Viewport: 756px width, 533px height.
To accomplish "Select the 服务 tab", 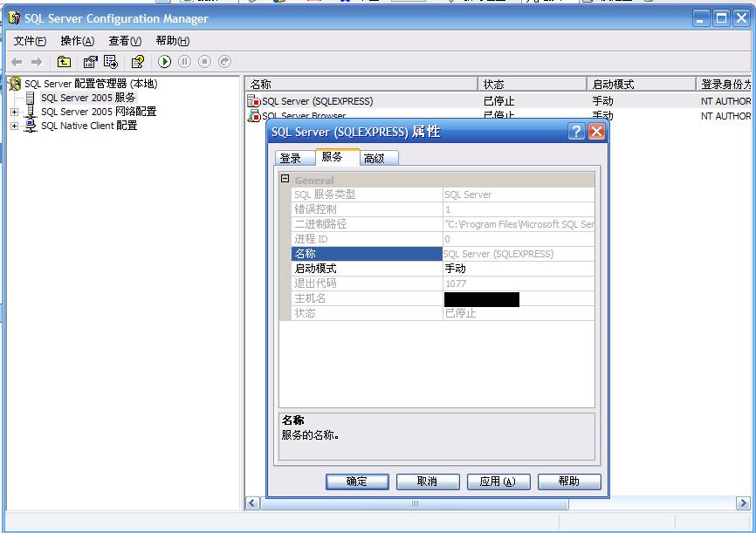I will 337,157.
